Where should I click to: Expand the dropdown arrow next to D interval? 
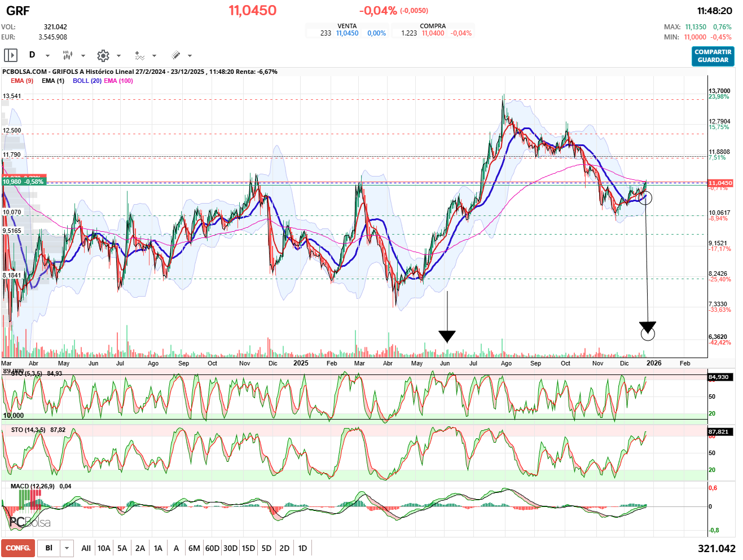47,56
